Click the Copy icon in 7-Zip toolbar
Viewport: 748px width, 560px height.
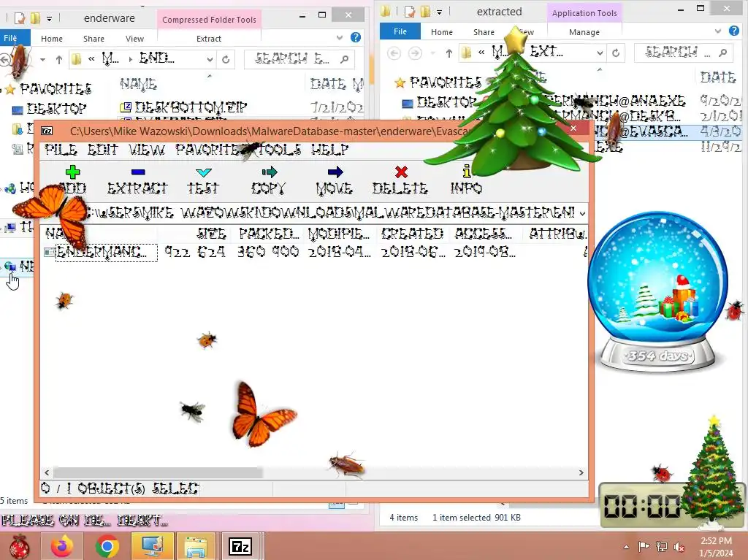[269, 172]
